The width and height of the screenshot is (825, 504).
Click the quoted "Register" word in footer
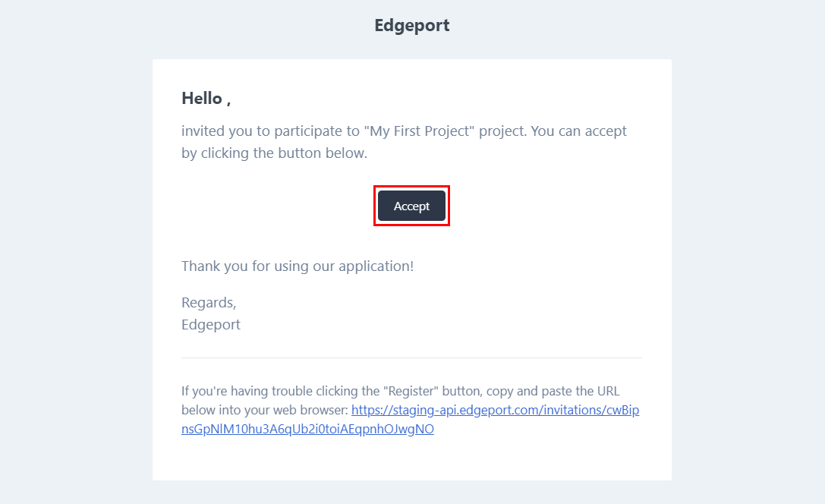coord(410,392)
